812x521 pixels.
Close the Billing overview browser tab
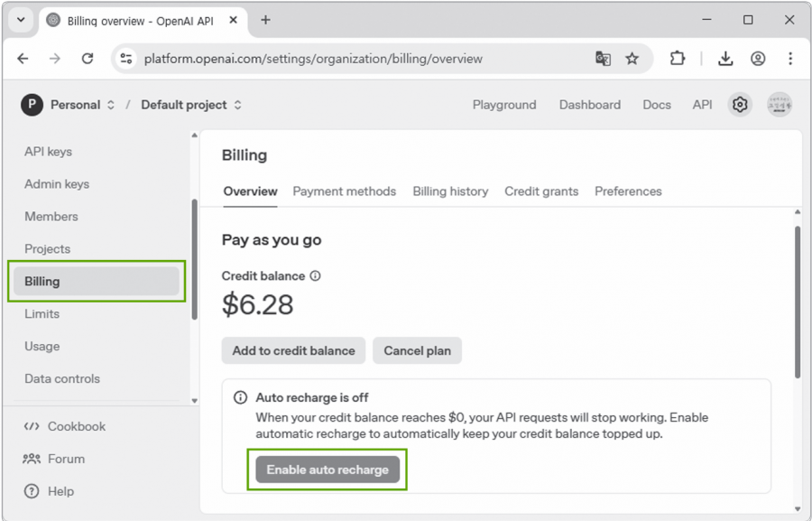pos(233,20)
